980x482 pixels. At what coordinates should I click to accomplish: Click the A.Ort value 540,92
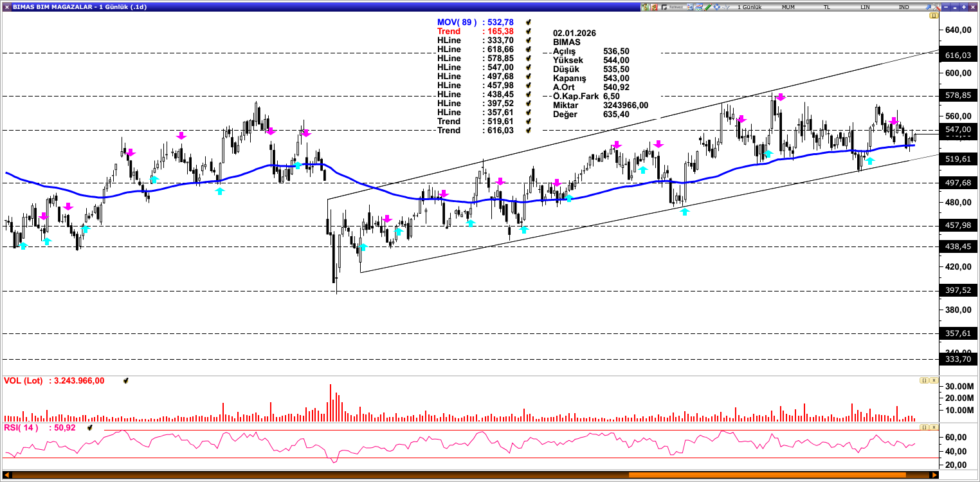tap(616, 87)
